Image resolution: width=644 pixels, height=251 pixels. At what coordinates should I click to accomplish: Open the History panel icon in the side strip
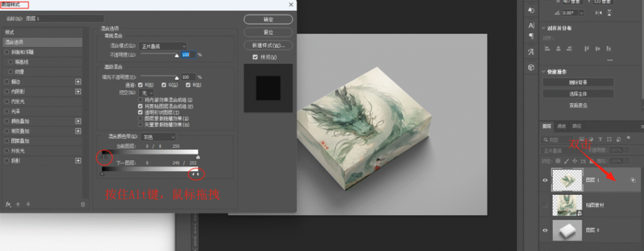pyautogui.click(x=531, y=10)
